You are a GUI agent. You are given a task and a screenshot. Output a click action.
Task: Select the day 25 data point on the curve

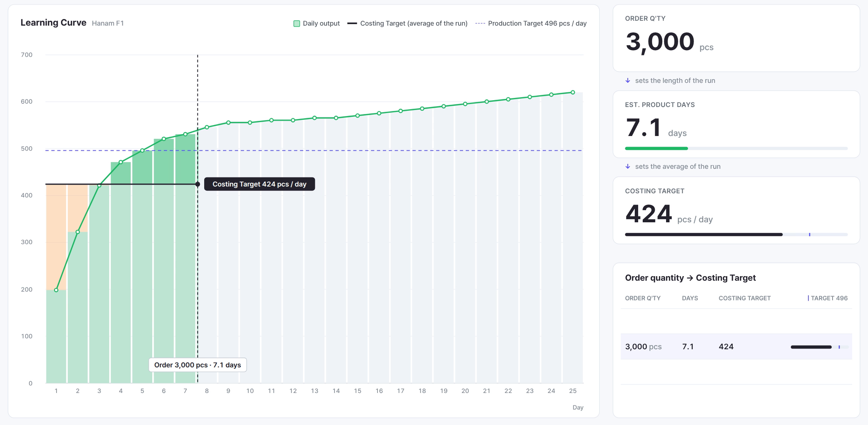(573, 92)
